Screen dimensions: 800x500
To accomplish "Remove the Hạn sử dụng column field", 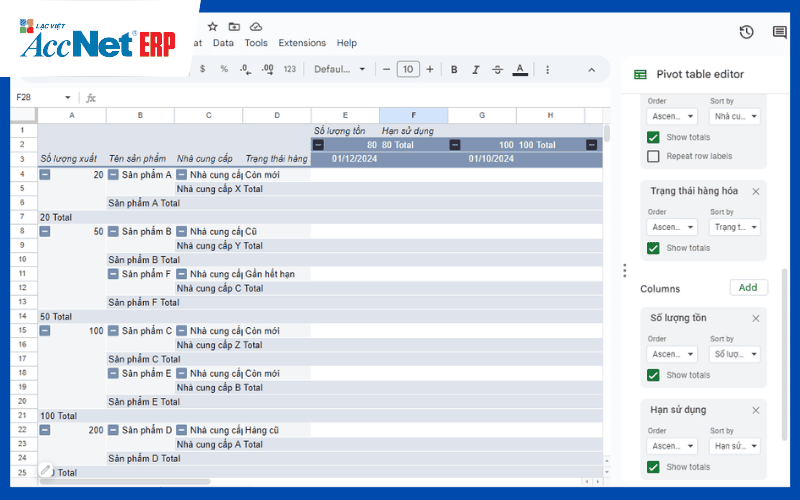I will click(x=756, y=410).
